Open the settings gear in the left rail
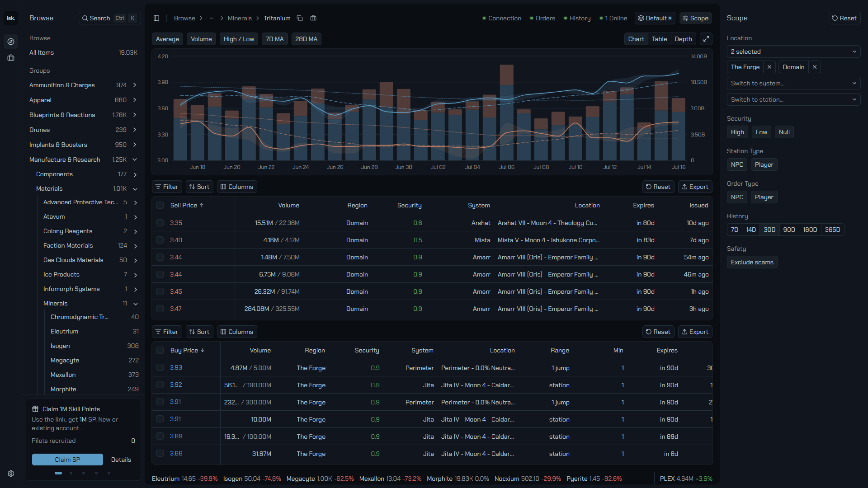The height and width of the screenshot is (488, 868). pyautogui.click(x=11, y=474)
